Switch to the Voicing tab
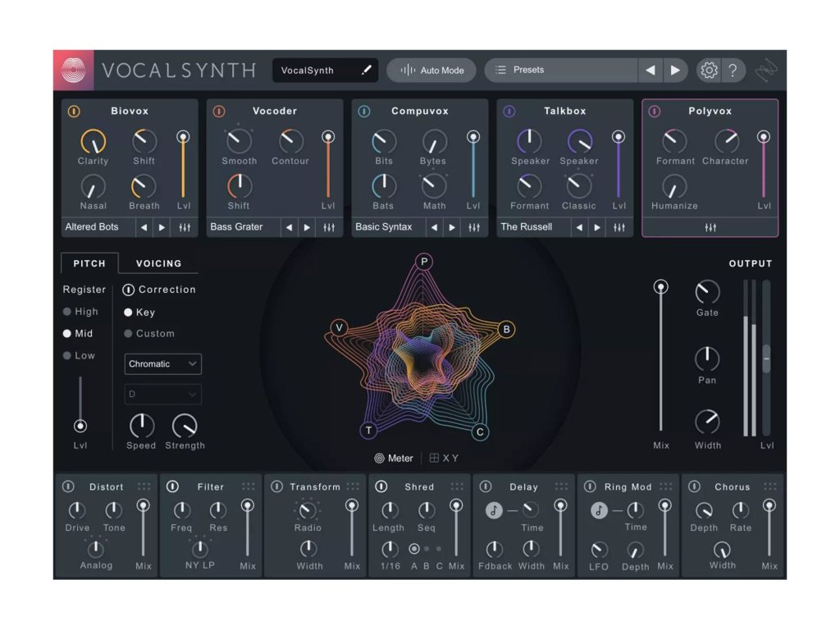The image size is (840, 630). click(x=158, y=263)
